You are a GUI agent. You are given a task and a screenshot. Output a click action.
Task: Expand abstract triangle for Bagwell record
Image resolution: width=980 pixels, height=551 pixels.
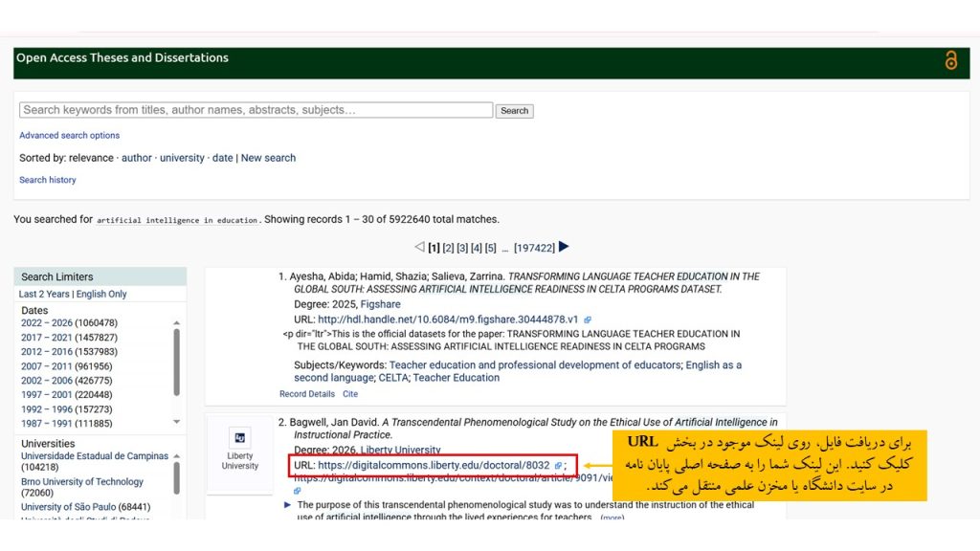point(287,505)
